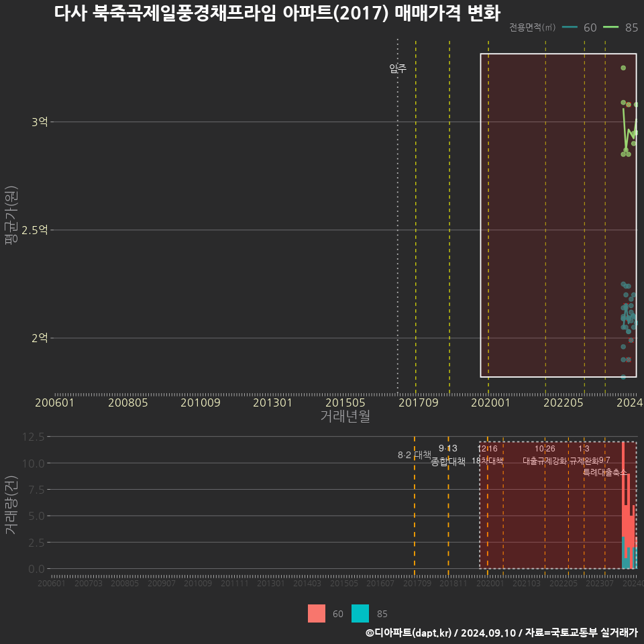Image resolution: width=644 pixels, height=644 pixels.
Task: Click the salmon 60 swatch in bottom legend
Action: (316, 614)
